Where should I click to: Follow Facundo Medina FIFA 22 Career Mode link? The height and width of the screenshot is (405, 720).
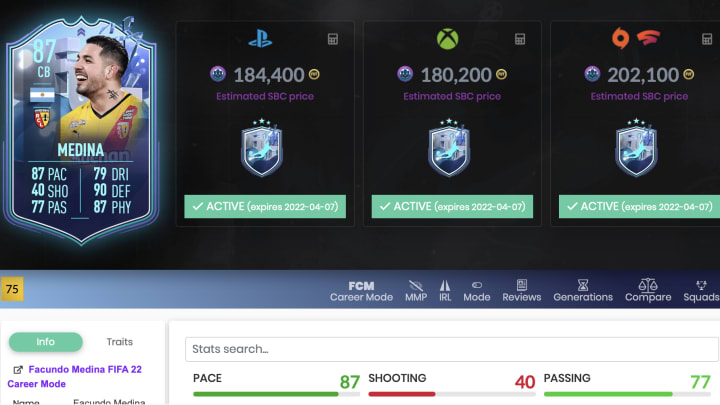pyautogui.click(x=75, y=376)
